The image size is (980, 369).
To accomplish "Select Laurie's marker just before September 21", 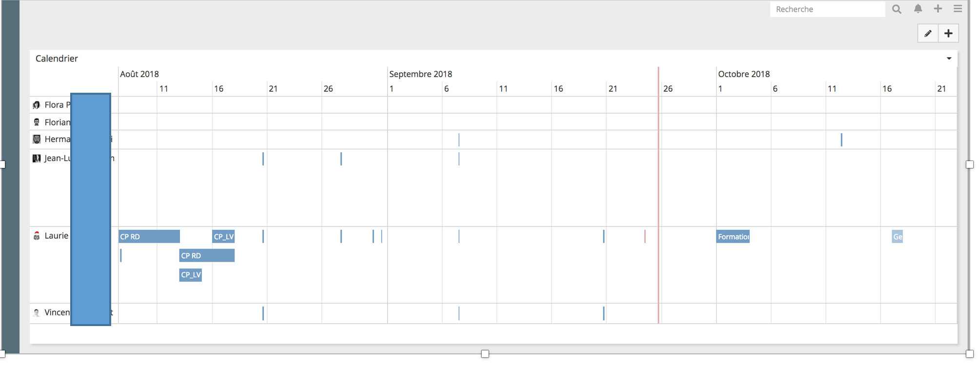I will 604,237.
